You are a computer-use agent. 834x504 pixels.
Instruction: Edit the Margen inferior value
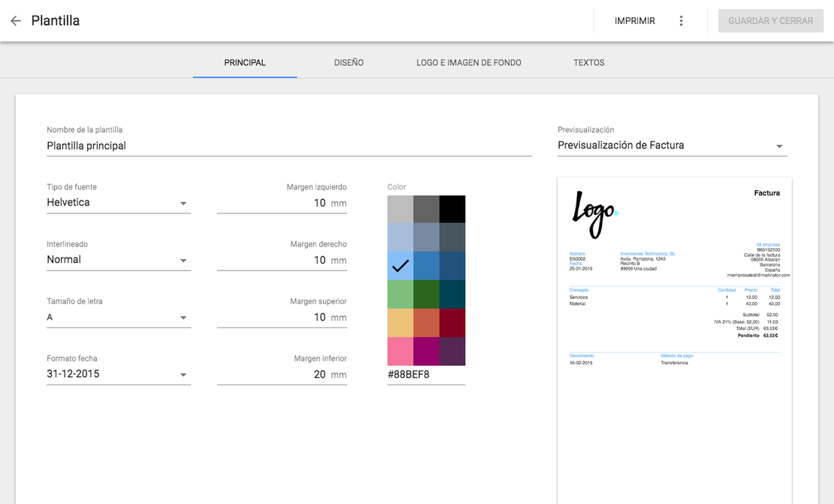[x=282, y=374]
